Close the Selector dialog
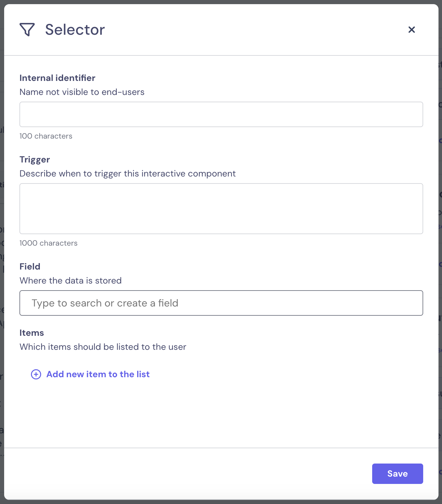Screen dimensions: 442x504 (412, 30)
